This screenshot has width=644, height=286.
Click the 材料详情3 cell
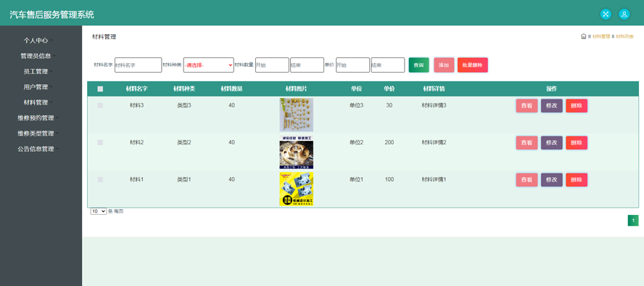click(x=434, y=105)
